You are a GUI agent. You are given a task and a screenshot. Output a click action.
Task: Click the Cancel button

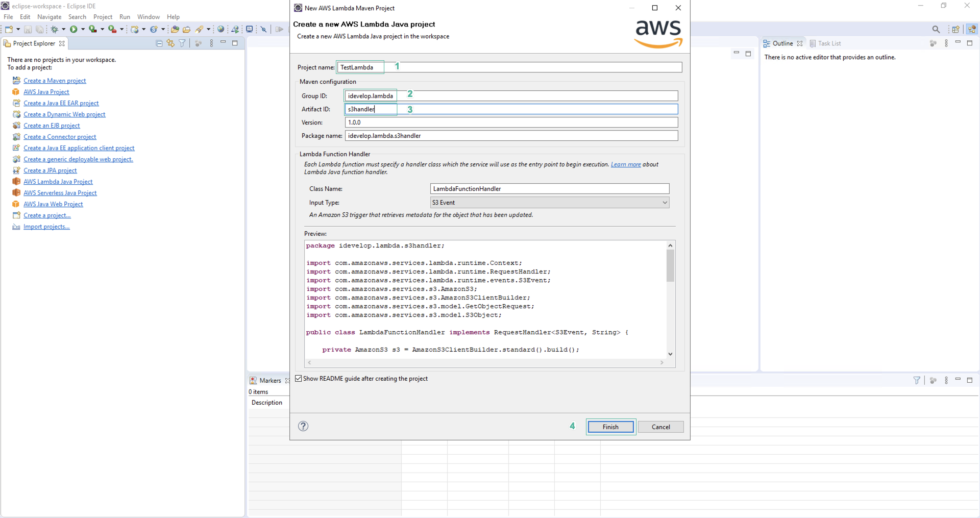(660, 427)
